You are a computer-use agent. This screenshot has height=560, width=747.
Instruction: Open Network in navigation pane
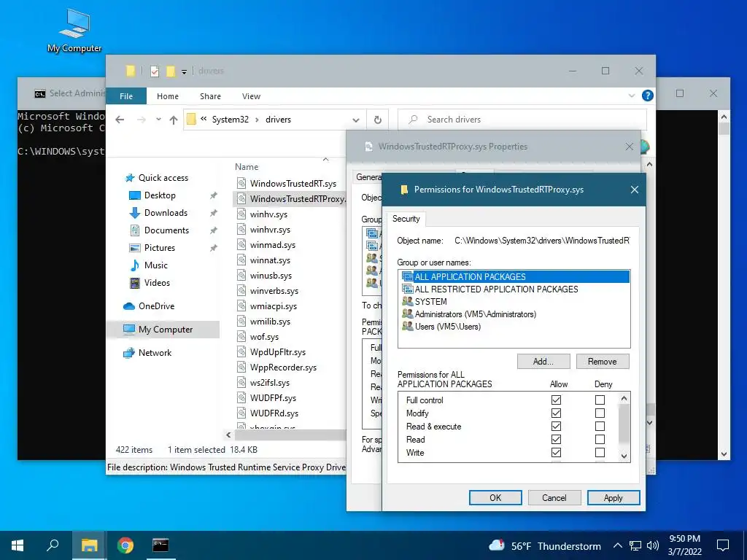pos(155,353)
